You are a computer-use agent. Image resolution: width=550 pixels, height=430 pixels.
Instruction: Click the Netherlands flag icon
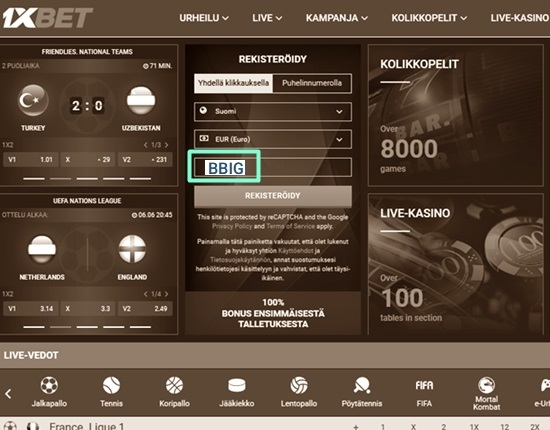(x=42, y=249)
